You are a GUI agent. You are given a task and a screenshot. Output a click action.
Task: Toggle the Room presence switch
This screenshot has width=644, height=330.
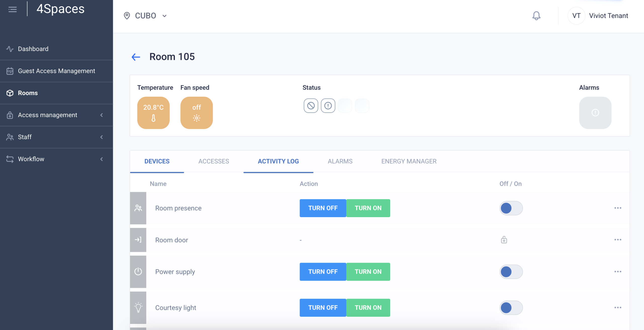[x=511, y=208]
